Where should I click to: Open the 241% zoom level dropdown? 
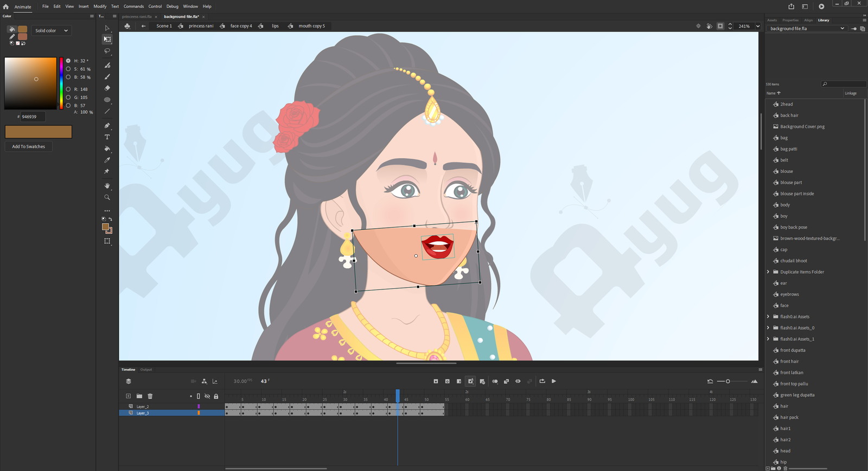tap(758, 26)
